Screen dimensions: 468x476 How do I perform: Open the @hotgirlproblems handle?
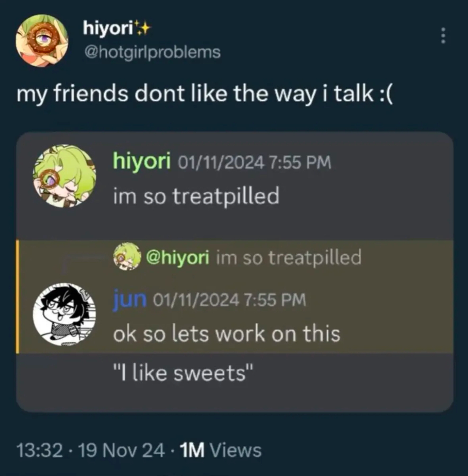coord(152,52)
